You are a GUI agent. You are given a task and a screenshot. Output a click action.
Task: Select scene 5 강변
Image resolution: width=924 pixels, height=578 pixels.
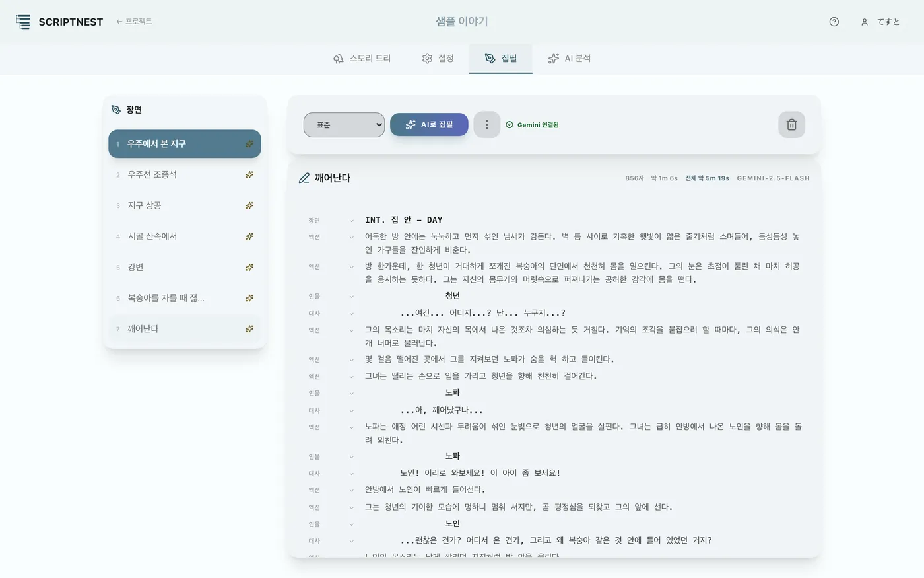[x=185, y=268]
